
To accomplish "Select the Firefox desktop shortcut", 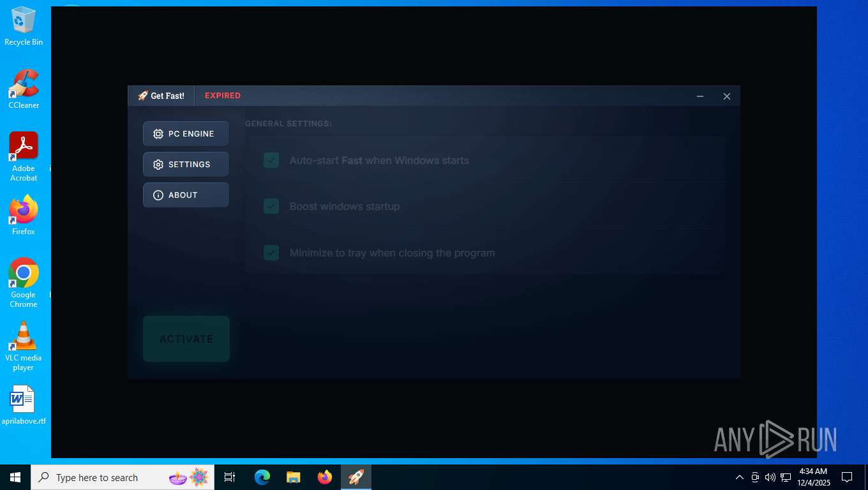I will coord(24,215).
